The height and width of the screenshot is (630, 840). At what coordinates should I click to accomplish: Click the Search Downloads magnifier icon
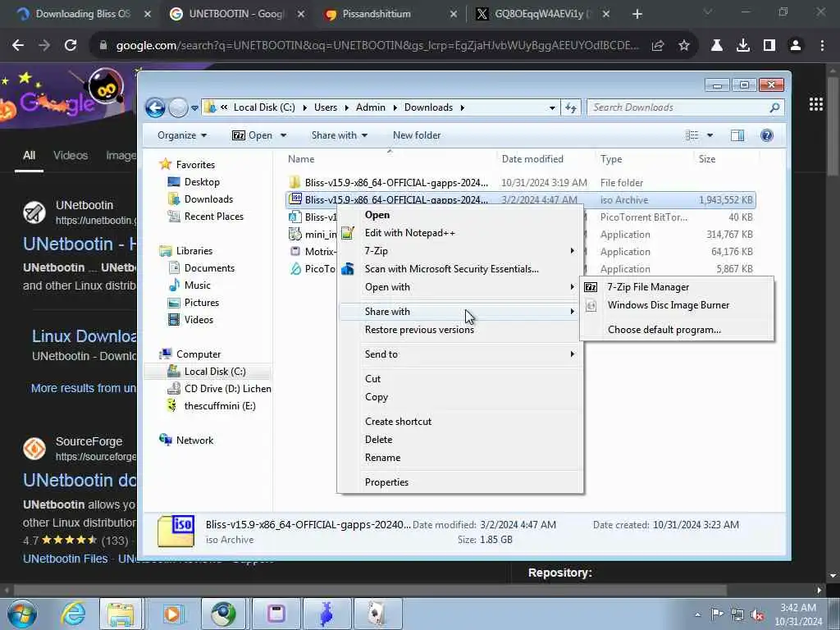pyautogui.click(x=774, y=107)
